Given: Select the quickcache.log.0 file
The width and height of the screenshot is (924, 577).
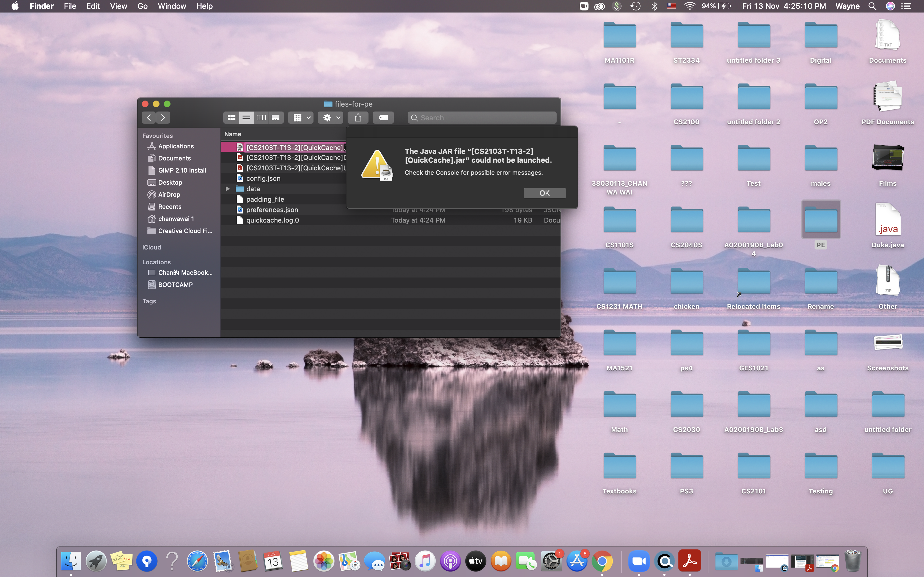Looking at the screenshot, I should click(272, 220).
